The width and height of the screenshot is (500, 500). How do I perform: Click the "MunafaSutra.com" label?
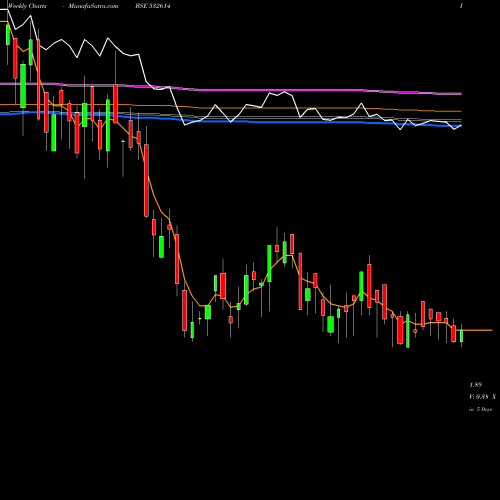coord(93,6)
